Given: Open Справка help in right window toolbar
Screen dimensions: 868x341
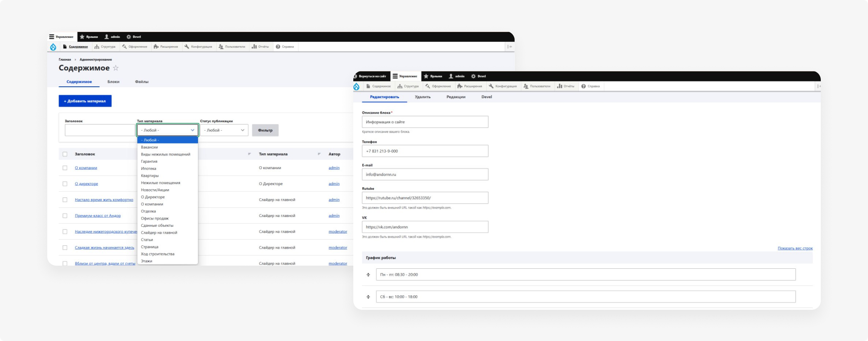Looking at the screenshot, I should click(x=590, y=86).
